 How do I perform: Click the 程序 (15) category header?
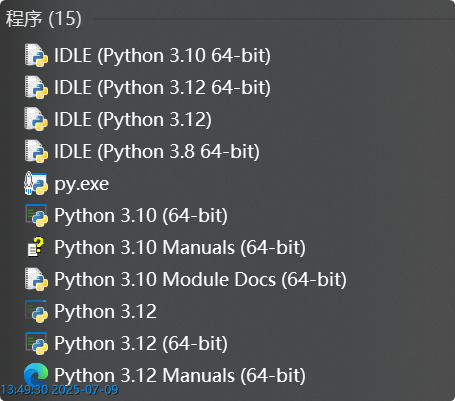coord(43,18)
